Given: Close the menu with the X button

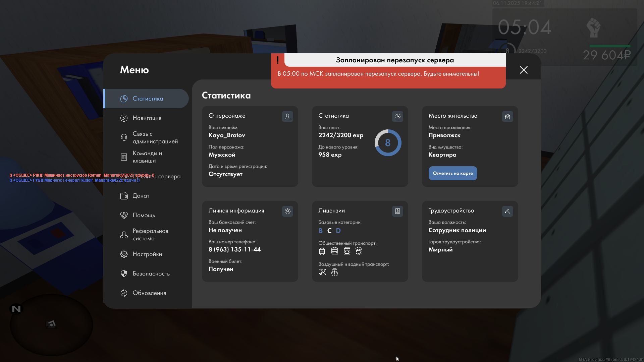Looking at the screenshot, I should click(524, 70).
